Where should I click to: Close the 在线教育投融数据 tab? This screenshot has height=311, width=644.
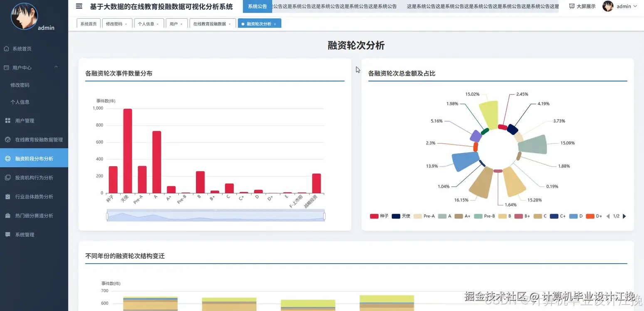pos(229,24)
